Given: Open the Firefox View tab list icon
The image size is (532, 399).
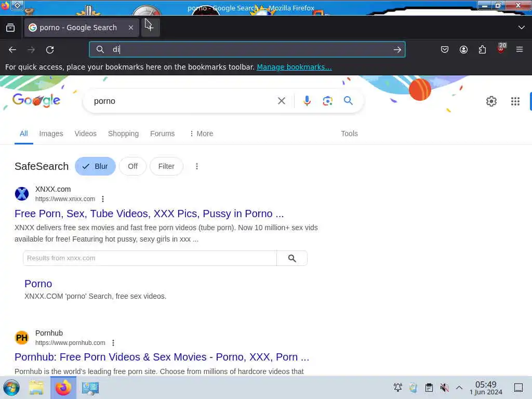Looking at the screenshot, I should coord(10,28).
